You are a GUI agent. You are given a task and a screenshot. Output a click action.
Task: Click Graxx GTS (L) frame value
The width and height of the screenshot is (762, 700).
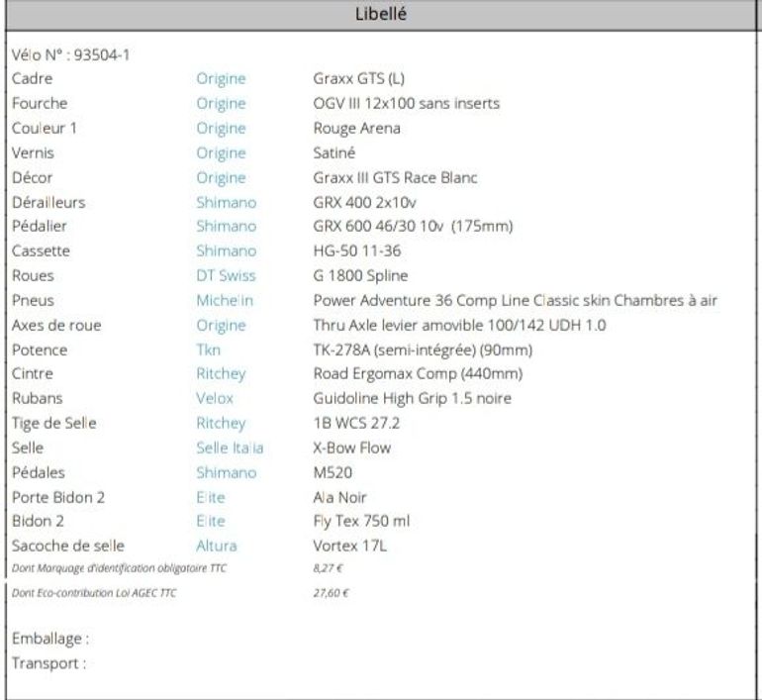coord(358,78)
